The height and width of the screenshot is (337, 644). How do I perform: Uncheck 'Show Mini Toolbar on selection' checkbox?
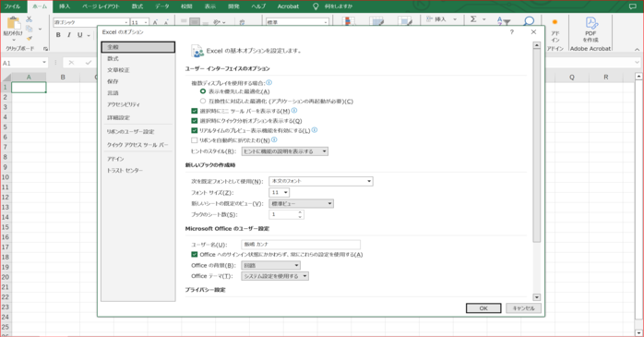coord(195,111)
